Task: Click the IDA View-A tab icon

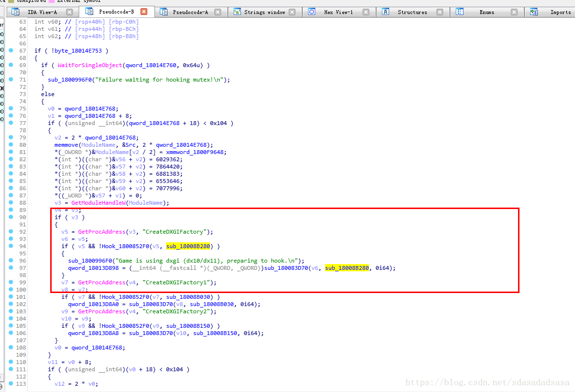Action: tap(15, 12)
